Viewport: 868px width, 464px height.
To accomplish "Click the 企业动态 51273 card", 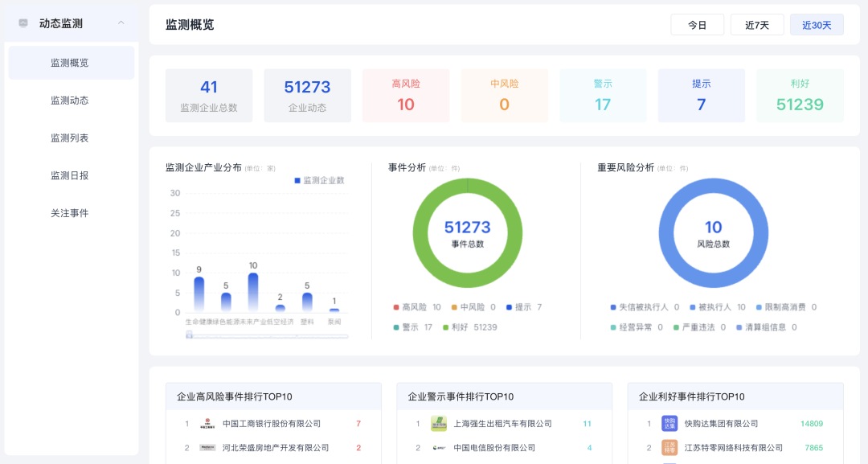I will (307, 95).
